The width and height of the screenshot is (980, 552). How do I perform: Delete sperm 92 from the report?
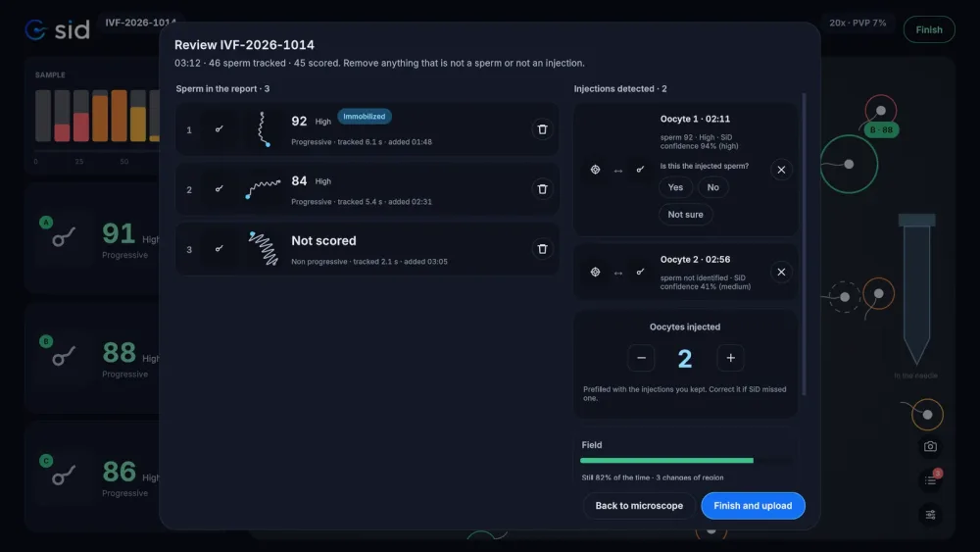click(x=542, y=129)
